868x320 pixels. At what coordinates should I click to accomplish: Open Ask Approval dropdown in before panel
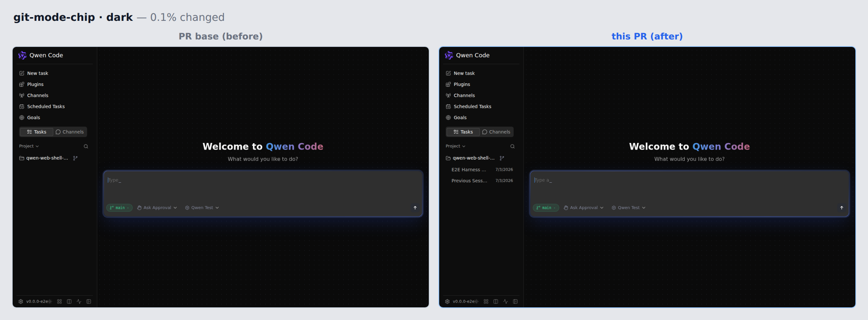pyautogui.click(x=157, y=208)
